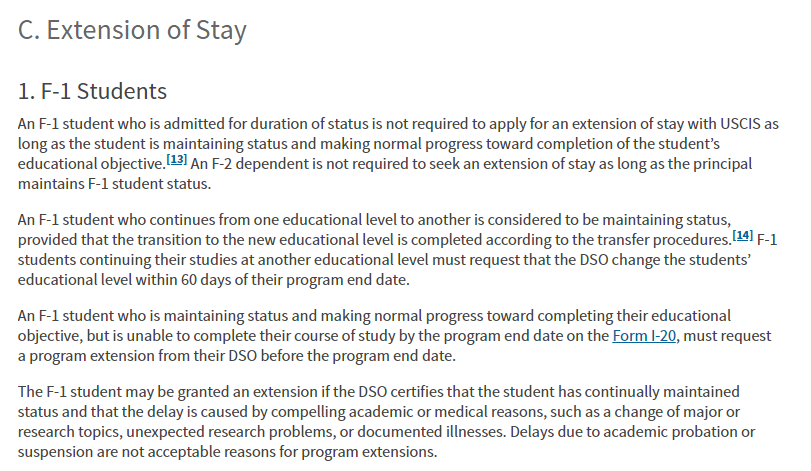Screen dimensions: 811x471
Task: Click the line 'maintains F-1 student status.'
Action: [x=114, y=184]
